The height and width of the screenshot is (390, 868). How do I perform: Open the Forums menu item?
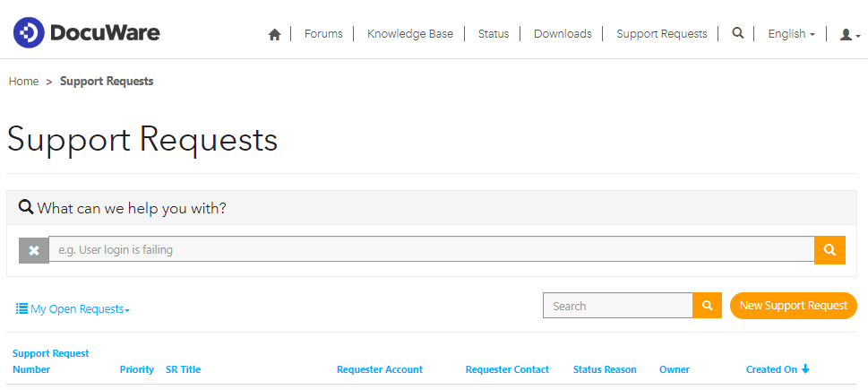coord(323,34)
